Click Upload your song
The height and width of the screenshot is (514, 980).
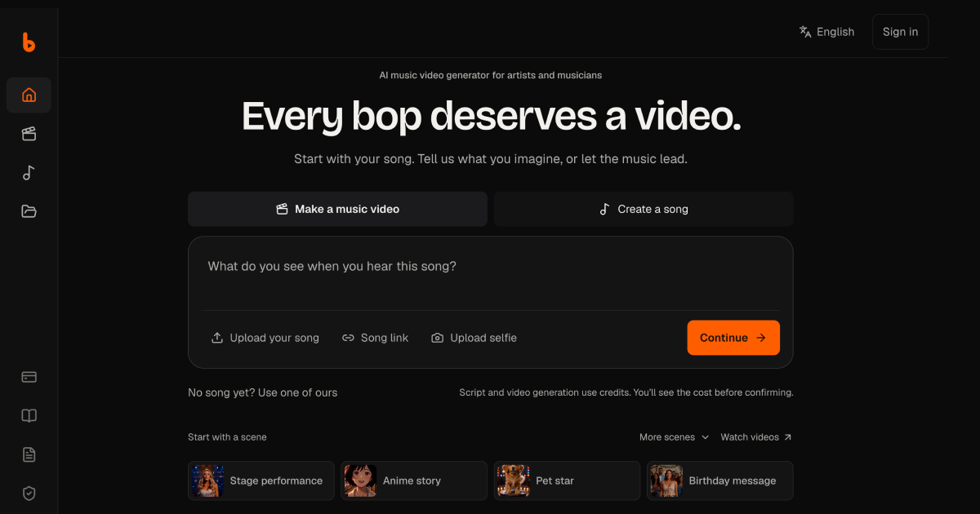tap(265, 338)
